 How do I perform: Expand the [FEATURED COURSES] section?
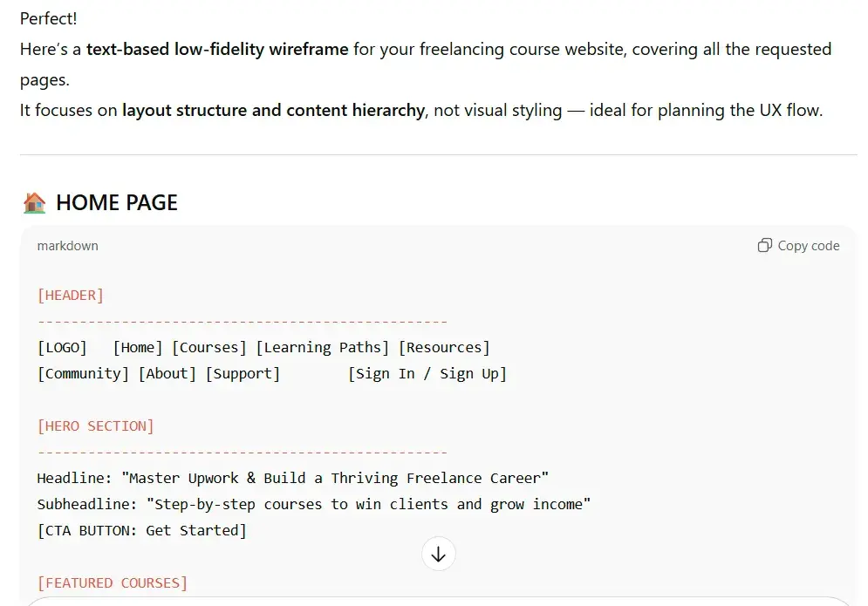[113, 582]
